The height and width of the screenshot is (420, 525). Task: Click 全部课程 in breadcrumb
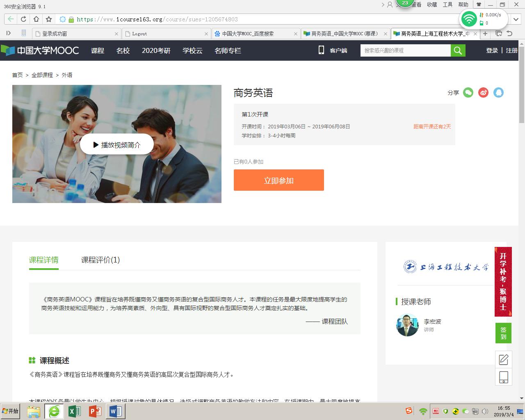42,75
